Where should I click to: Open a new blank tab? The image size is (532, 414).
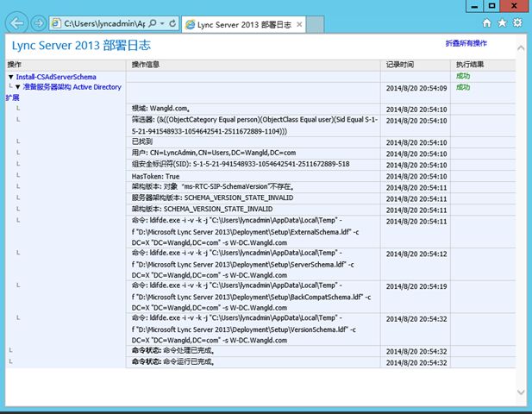pos(316,24)
